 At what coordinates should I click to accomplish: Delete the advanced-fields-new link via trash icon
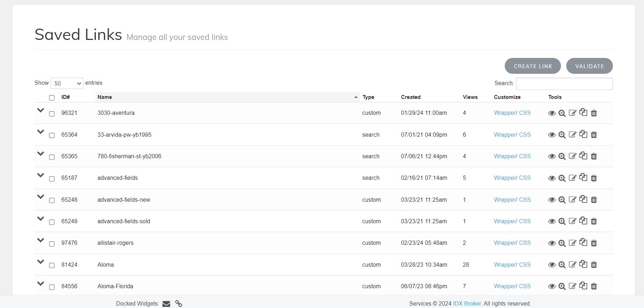click(594, 200)
